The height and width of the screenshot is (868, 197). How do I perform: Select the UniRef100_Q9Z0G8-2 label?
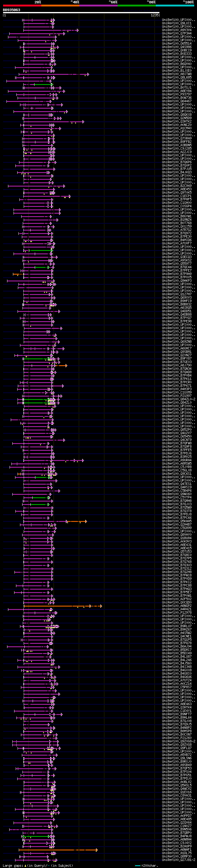(179, 741)
